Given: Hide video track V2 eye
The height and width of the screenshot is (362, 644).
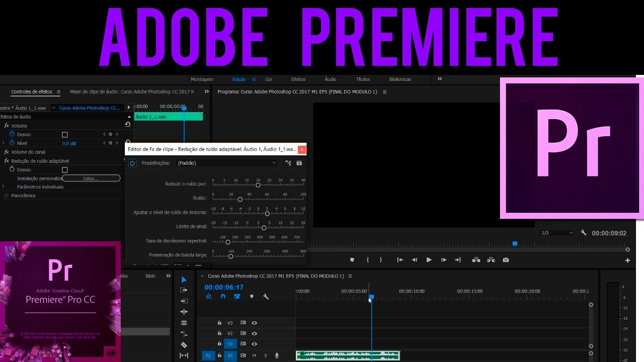Looking at the screenshot, I should tap(255, 333).
